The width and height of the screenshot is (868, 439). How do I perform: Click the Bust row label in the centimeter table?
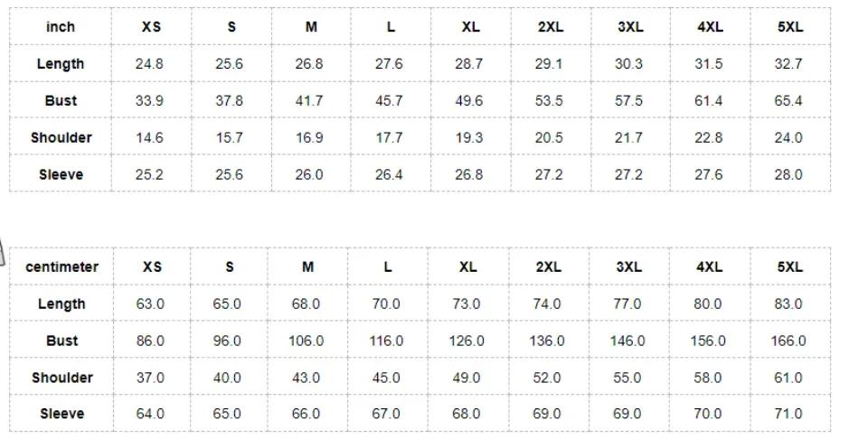[x=61, y=341]
